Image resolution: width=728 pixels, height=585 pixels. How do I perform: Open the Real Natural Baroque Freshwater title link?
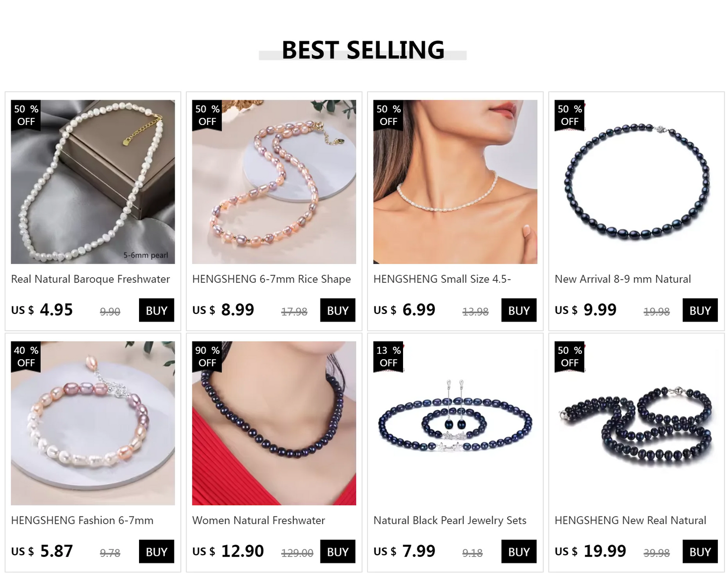pyautogui.click(x=91, y=279)
